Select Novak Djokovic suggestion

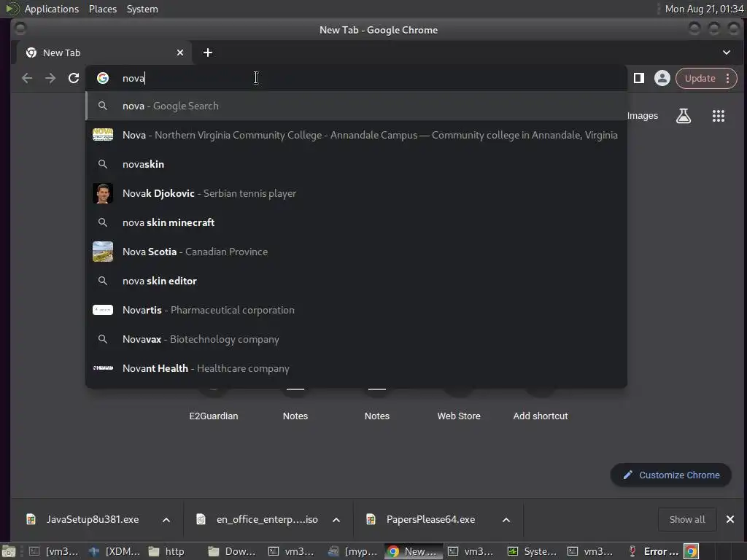(x=356, y=193)
